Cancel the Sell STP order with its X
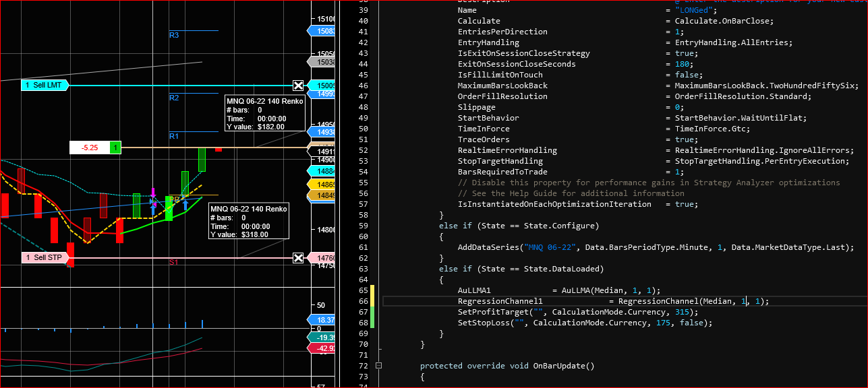Screen dimensions: 868x388 coord(298,258)
